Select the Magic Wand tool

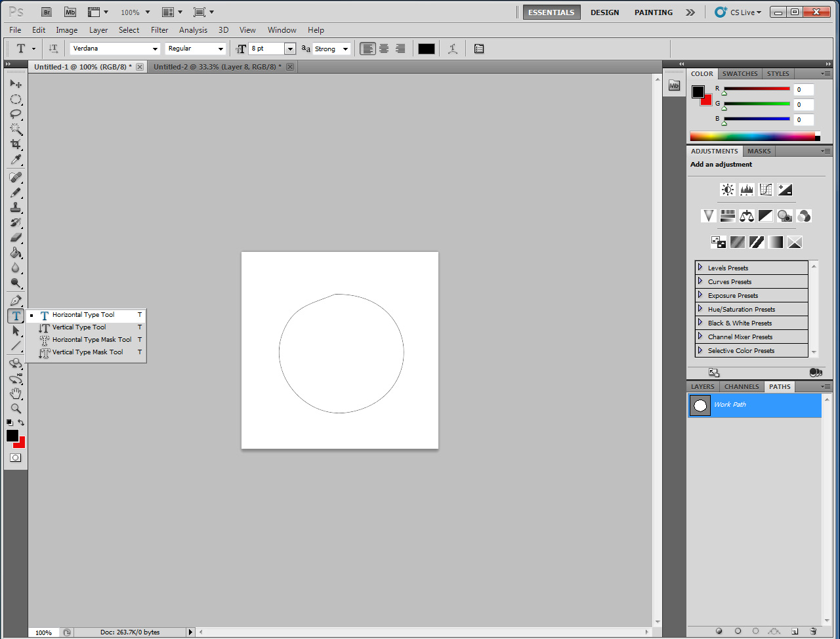coord(16,129)
